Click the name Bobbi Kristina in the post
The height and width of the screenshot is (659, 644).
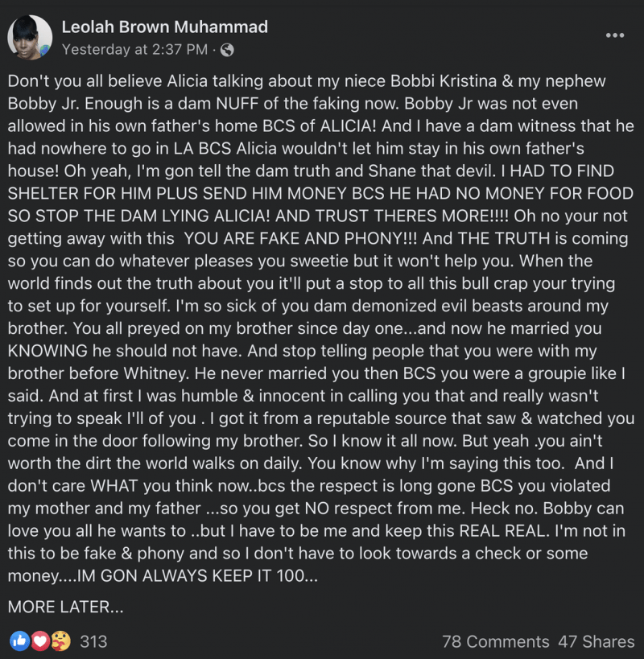444,80
